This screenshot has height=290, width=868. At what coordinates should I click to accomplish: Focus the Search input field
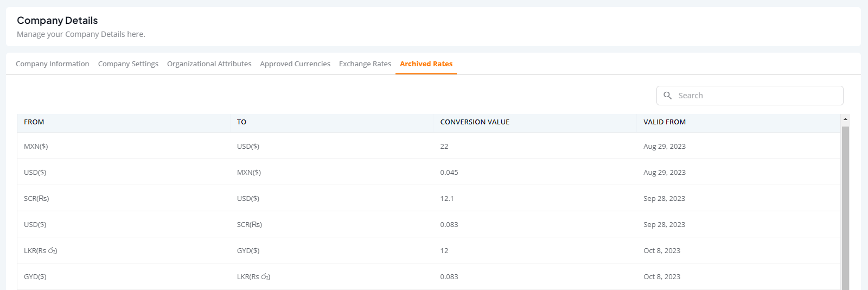coord(750,96)
